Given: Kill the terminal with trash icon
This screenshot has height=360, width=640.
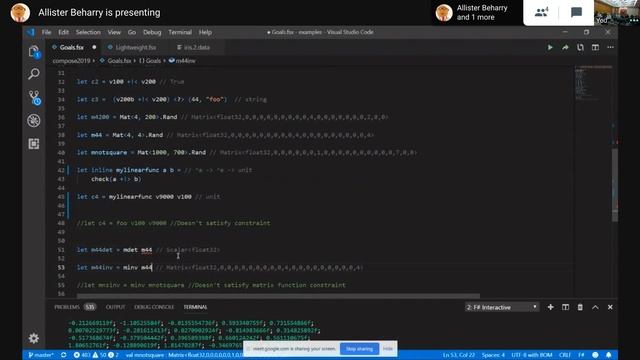Looking at the screenshot, I should click(x=580, y=307).
